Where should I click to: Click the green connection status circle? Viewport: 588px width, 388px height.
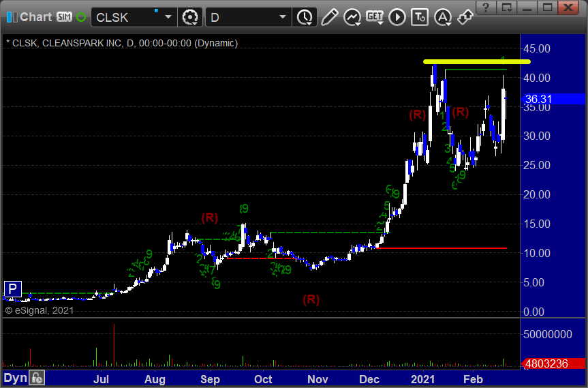(81, 17)
